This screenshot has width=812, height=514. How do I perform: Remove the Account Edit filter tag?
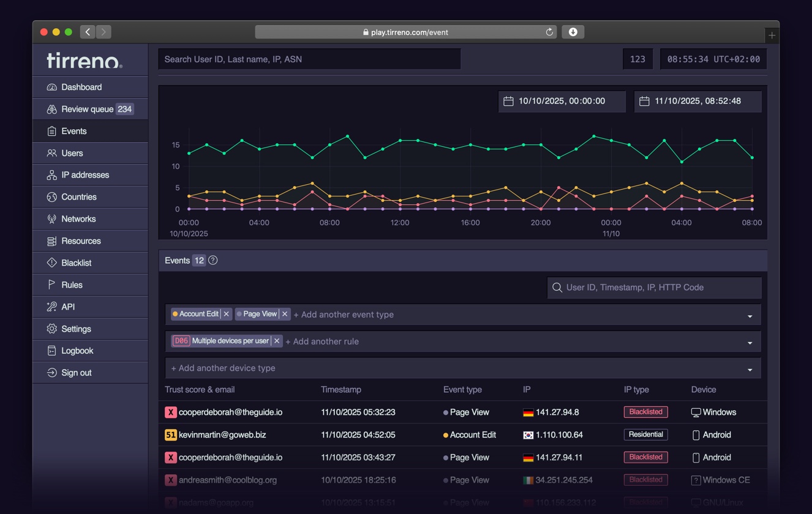(227, 314)
